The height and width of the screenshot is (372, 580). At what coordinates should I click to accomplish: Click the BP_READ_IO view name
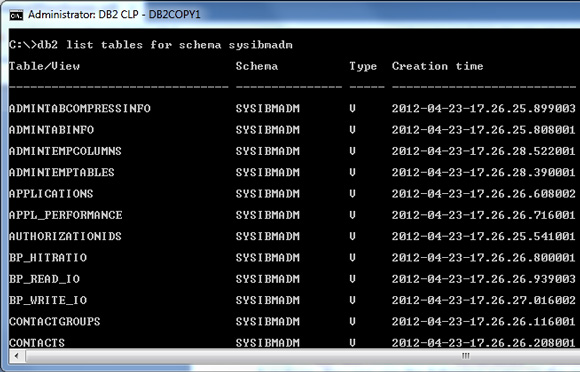[x=44, y=279]
